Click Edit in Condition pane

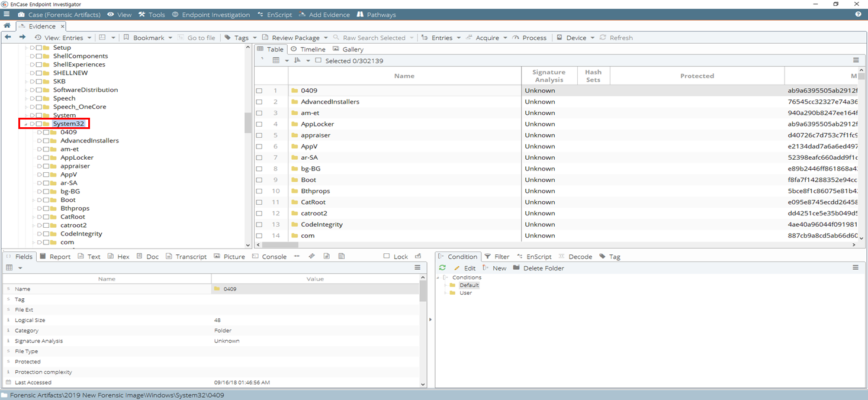465,268
